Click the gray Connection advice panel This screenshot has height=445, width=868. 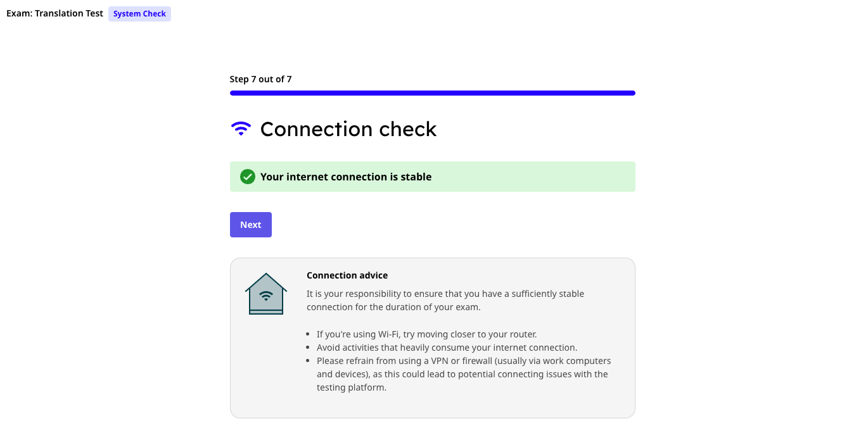[433, 338]
